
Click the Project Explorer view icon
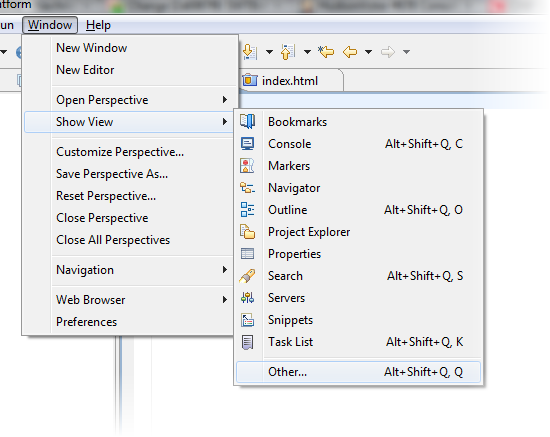click(247, 232)
